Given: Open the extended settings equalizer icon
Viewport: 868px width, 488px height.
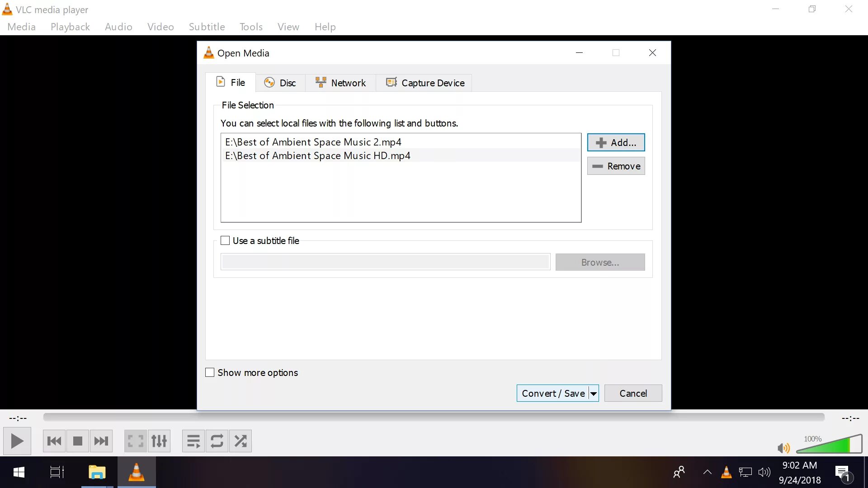Looking at the screenshot, I should tap(159, 441).
